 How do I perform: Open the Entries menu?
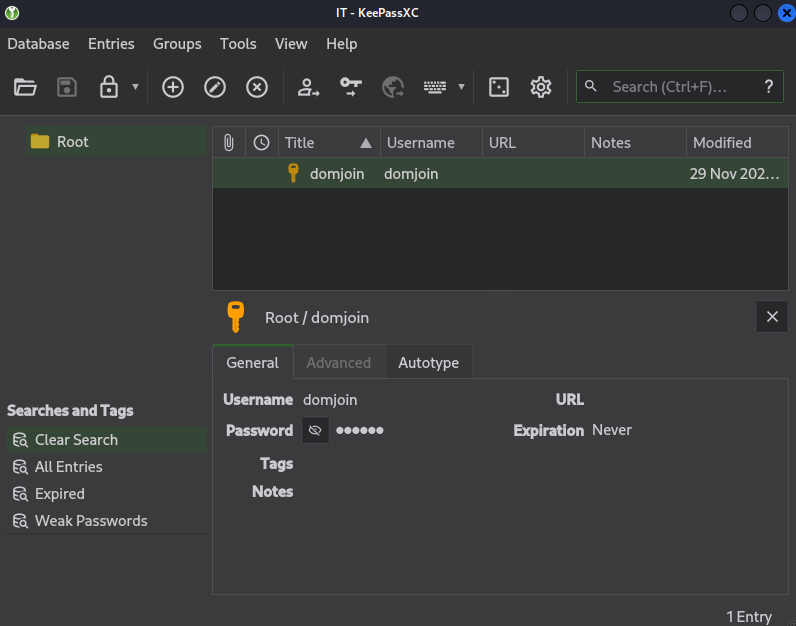(x=111, y=44)
